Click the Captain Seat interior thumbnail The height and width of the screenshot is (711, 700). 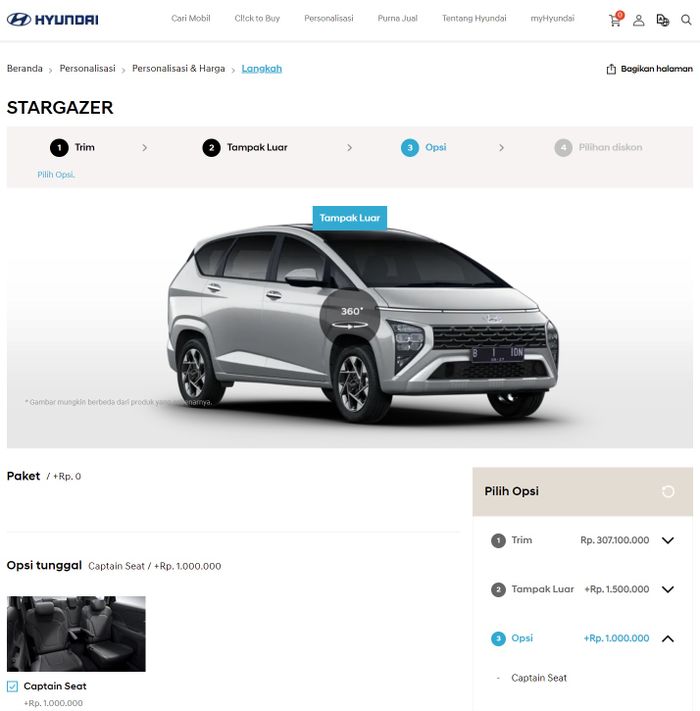click(76, 633)
